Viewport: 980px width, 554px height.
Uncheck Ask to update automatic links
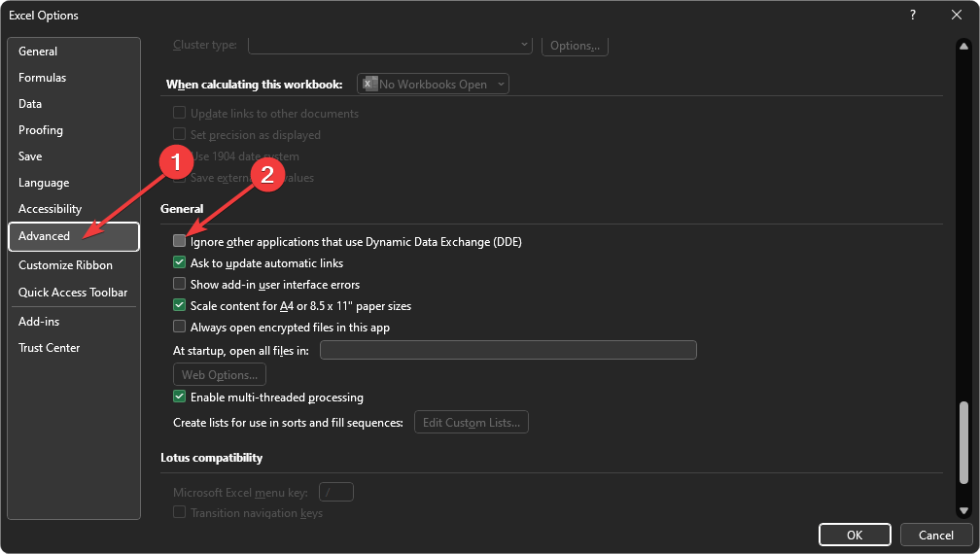pyautogui.click(x=179, y=262)
